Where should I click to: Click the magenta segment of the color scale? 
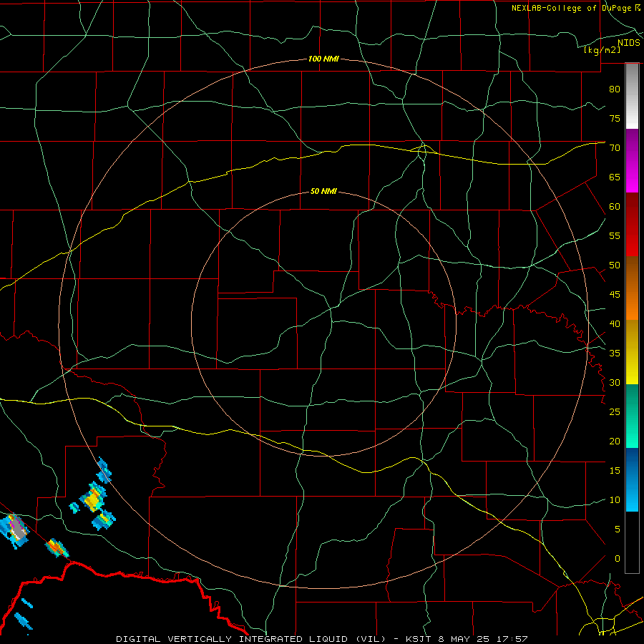tap(632, 160)
